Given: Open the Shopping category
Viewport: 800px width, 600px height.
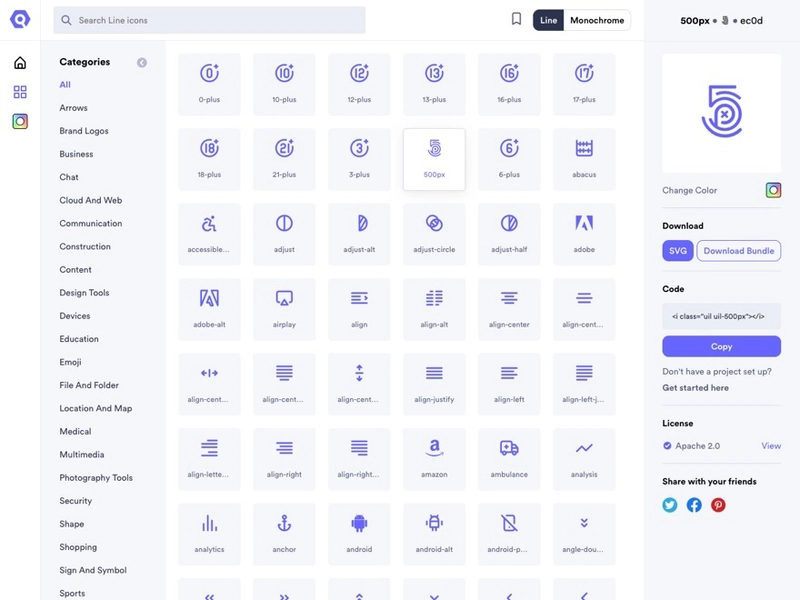Looking at the screenshot, I should coord(78,547).
